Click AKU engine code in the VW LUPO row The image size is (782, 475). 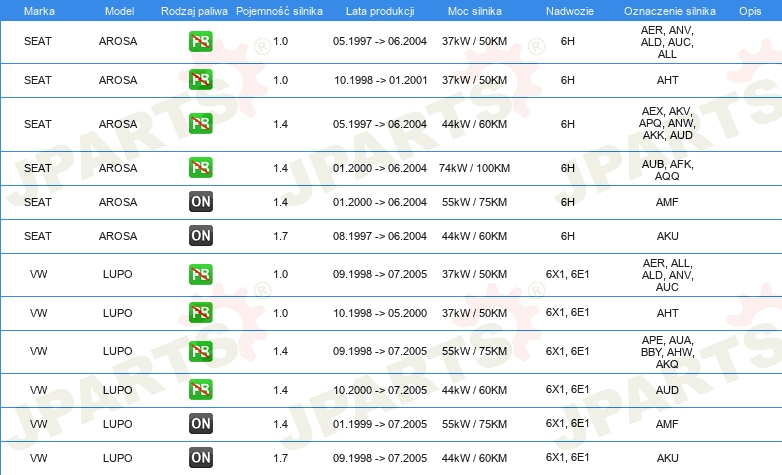tap(667, 458)
